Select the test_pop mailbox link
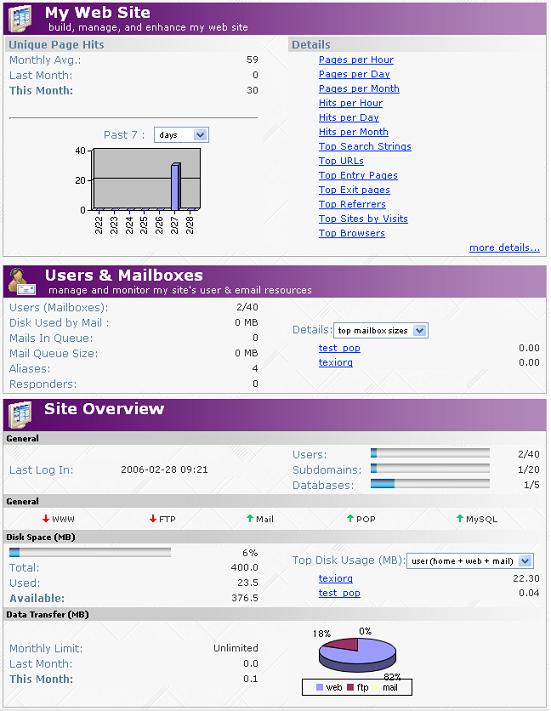This screenshot has height=711, width=551. point(339,348)
